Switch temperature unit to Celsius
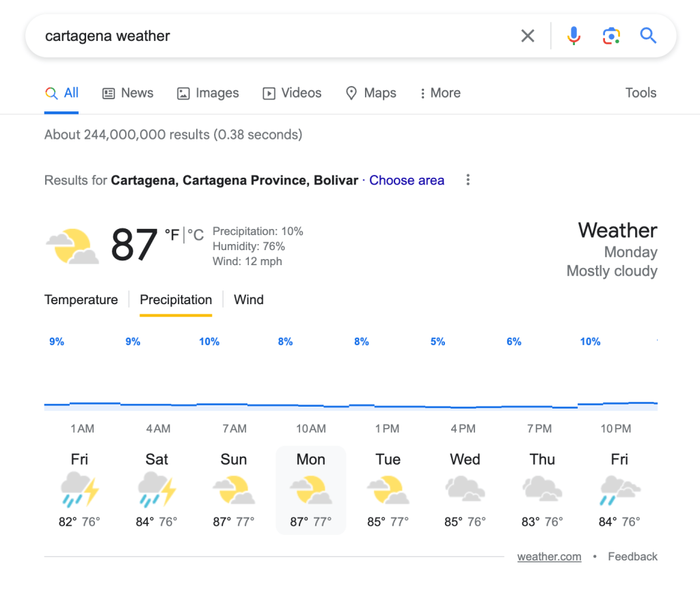 [x=197, y=235]
